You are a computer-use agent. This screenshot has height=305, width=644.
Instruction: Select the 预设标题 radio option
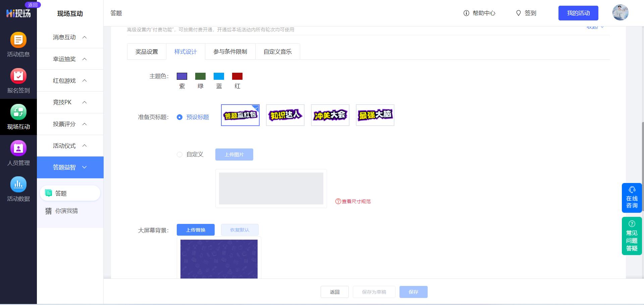click(180, 117)
